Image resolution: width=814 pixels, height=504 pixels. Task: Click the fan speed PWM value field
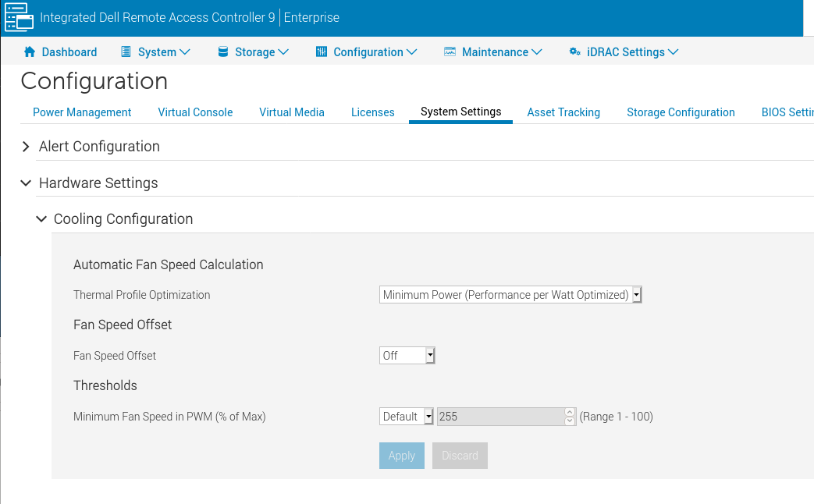500,417
